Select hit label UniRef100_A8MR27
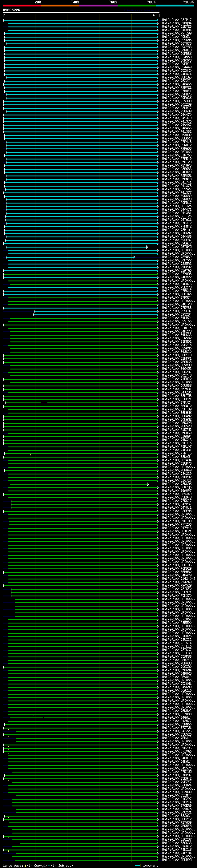 pyautogui.click(x=176, y=108)
